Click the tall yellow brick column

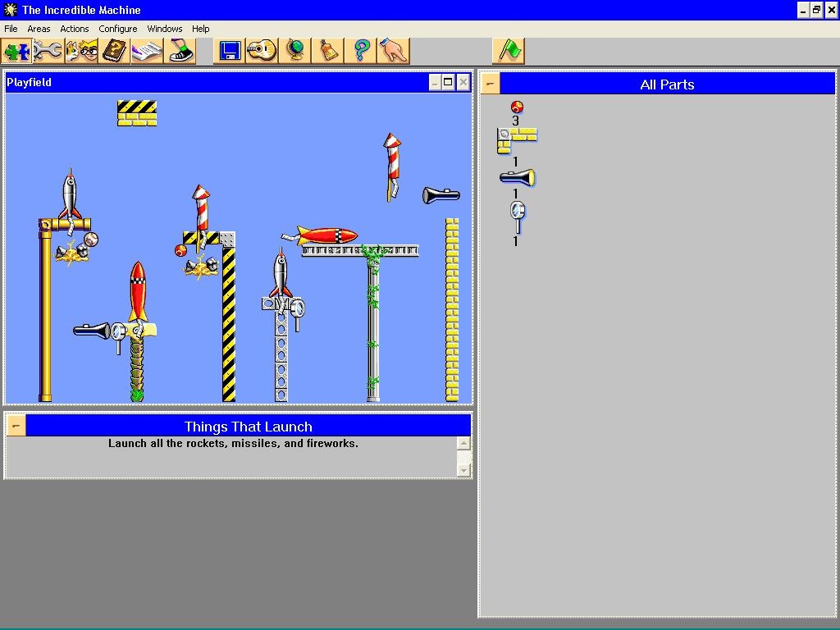pos(452,309)
